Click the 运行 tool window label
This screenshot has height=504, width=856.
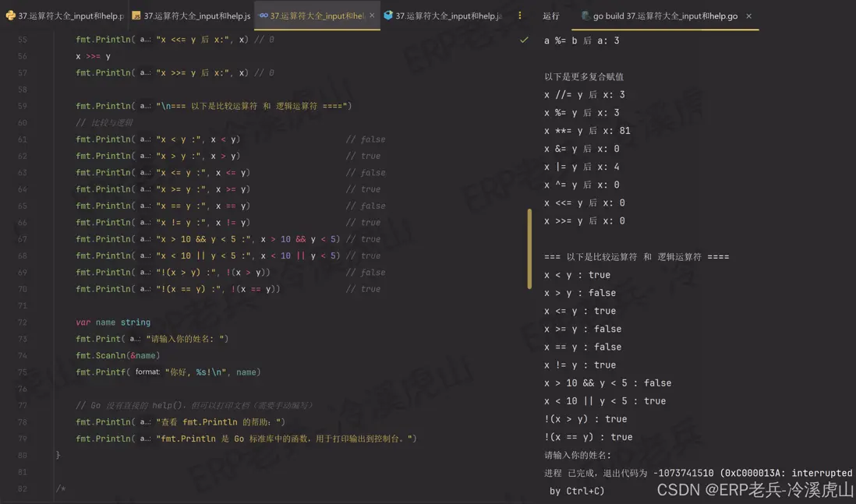551,16
